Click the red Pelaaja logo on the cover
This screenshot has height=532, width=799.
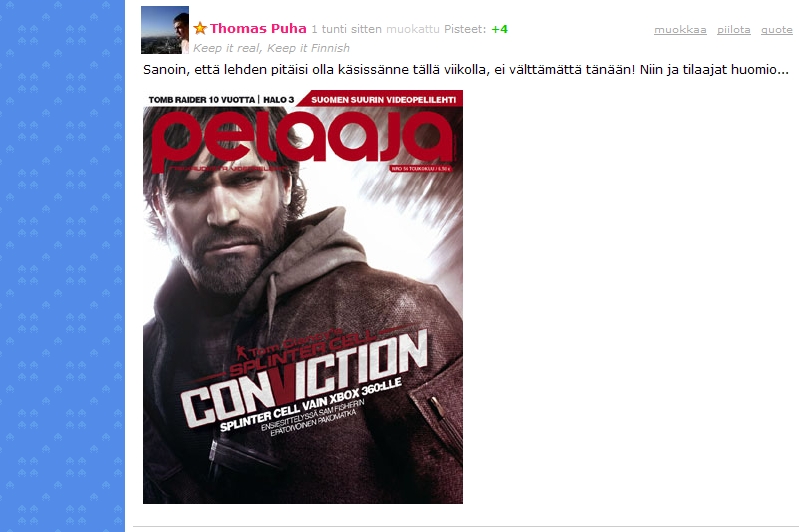coord(302,140)
